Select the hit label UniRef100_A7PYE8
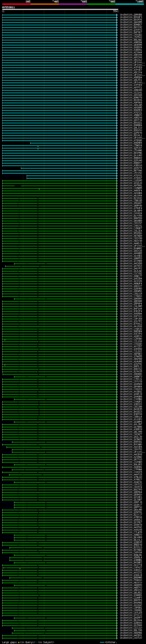 131,67
